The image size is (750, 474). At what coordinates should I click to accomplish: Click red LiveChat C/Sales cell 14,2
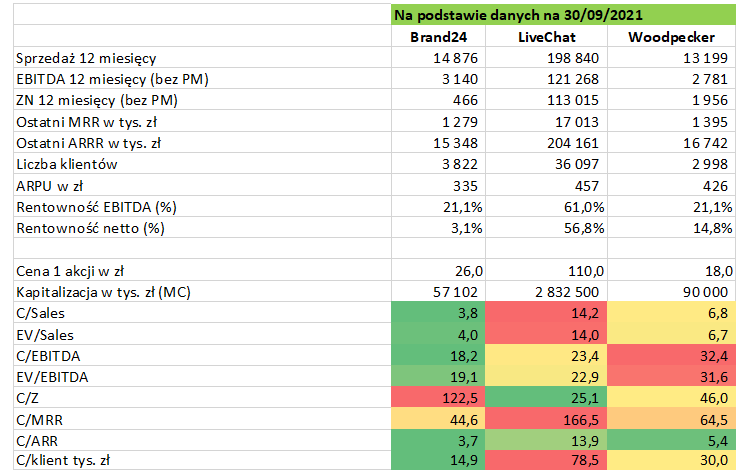pyautogui.click(x=546, y=313)
